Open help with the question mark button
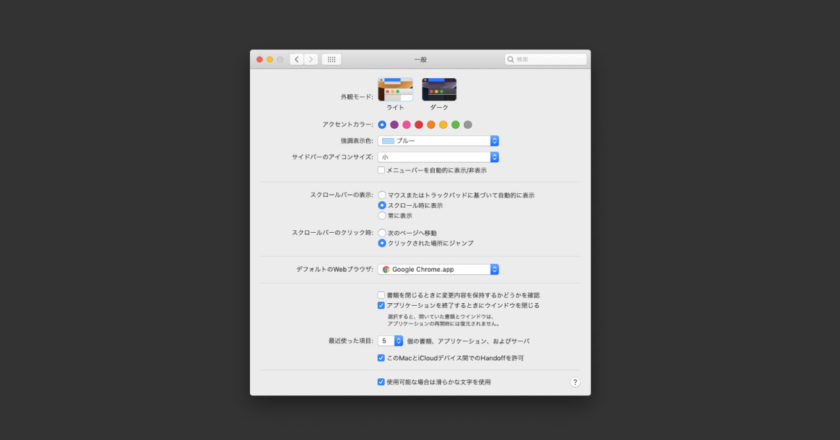840x440 pixels. pos(575,382)
